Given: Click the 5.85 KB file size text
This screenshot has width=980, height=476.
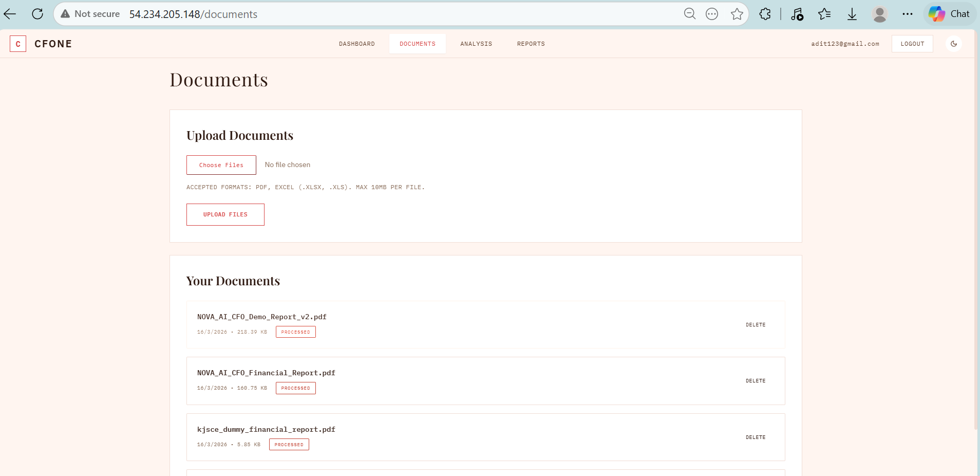Looking at the screenshot, I should coord(249,445).
